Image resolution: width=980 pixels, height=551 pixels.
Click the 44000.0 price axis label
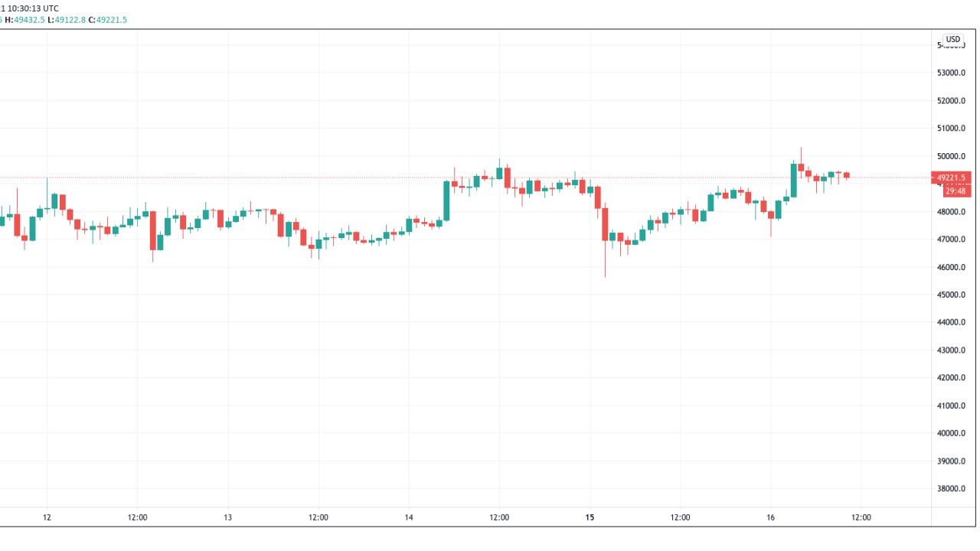pyautogui.click(x=951, y=322)
